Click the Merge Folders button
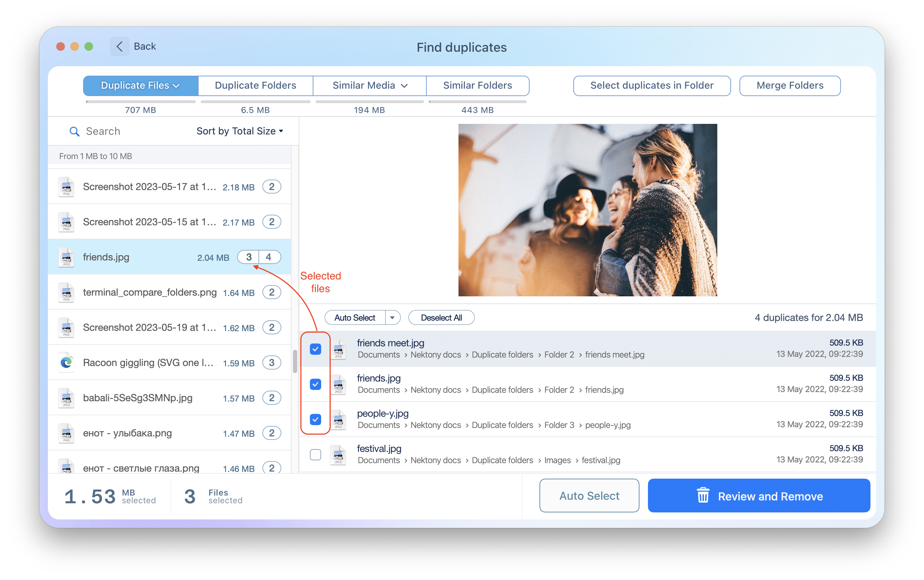Screen dimensions: 924x580 point(790,86)
